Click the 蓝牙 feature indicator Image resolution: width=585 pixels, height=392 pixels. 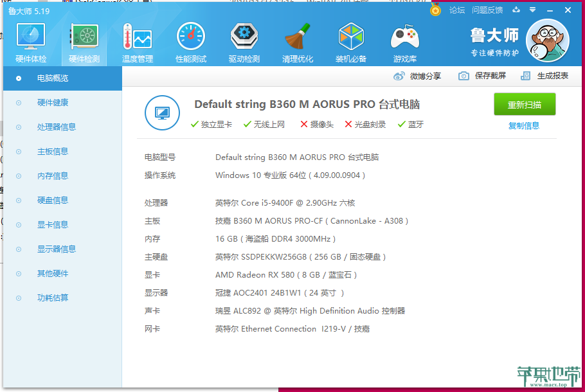[410, 125]
